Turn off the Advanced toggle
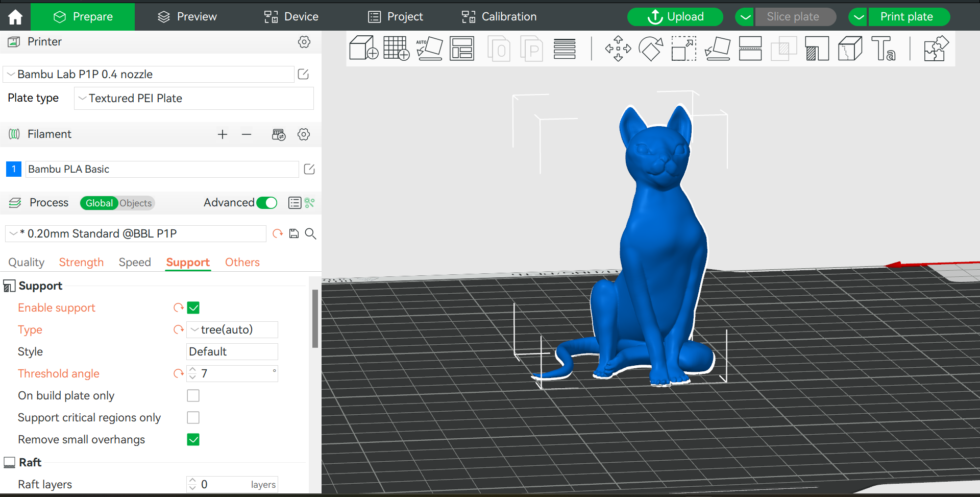The width and height of the screenshot is (980, 497). [266, 203]
